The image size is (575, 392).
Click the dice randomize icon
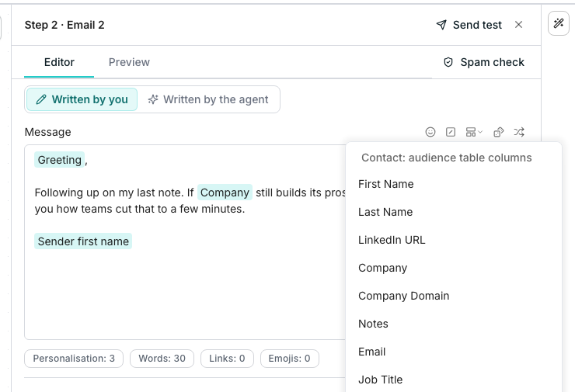tap(499, 132)
